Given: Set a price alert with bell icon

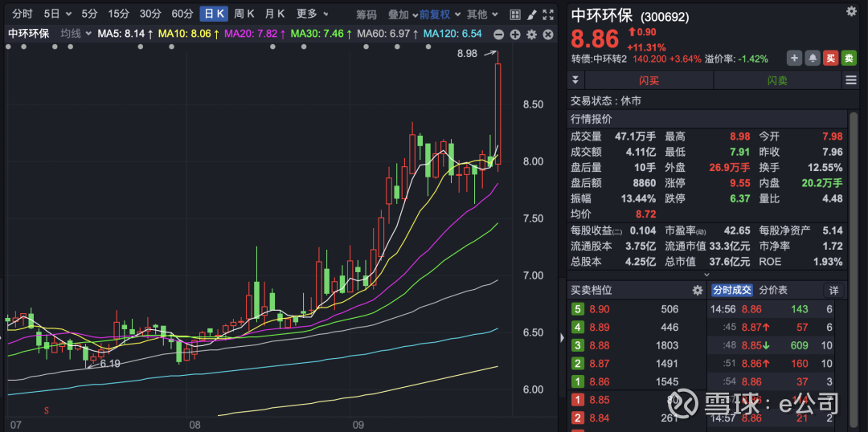Looking at the screenshot, I should tap(813, 58).
